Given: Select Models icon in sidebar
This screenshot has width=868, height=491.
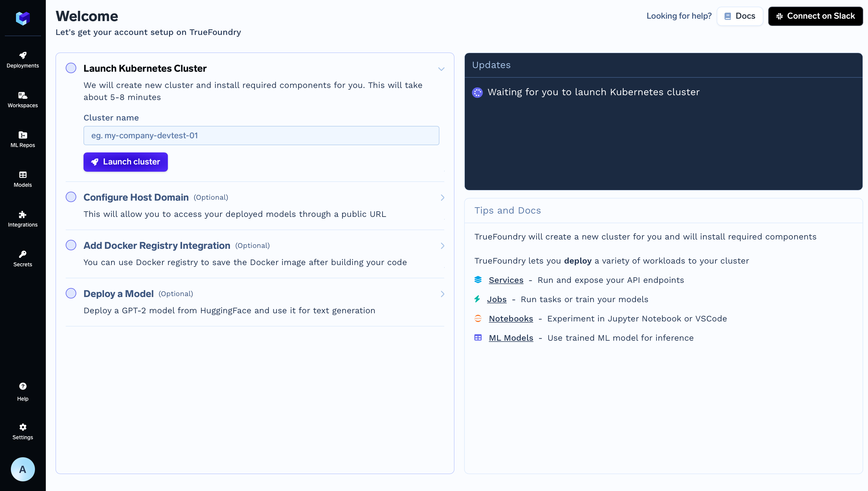Looking at the screenshot, I should (x=23, y=175).
